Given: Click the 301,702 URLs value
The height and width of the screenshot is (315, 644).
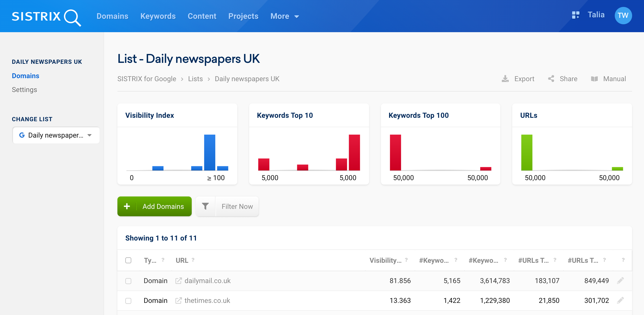Looking at the screenshot, I should click(x=596, y=300).
